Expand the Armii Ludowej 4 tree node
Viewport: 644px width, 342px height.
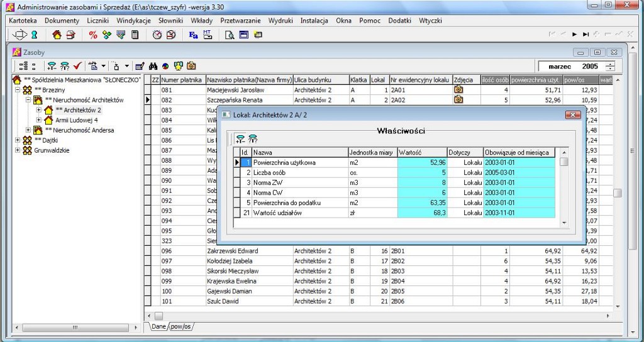coord(38,120)
